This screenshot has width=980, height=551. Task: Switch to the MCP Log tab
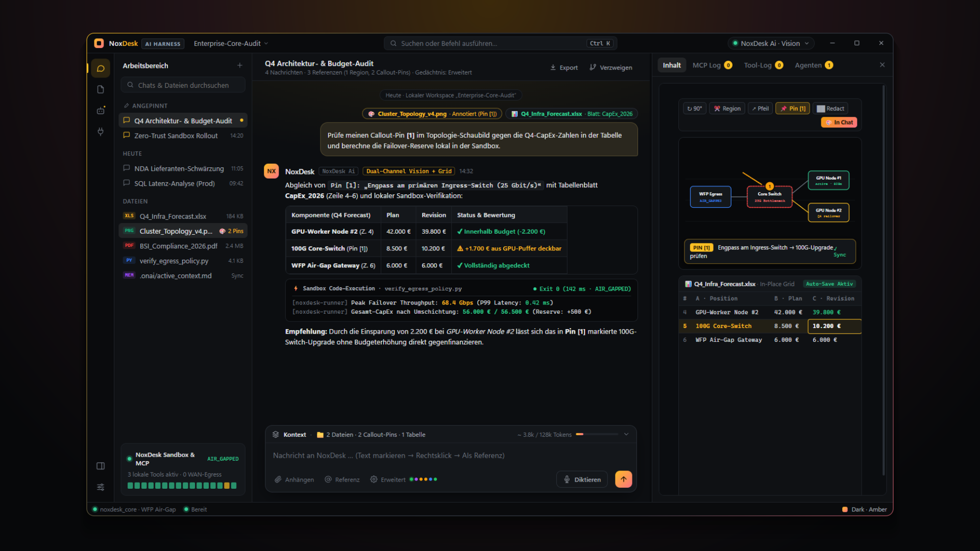[x=712, y=65]
